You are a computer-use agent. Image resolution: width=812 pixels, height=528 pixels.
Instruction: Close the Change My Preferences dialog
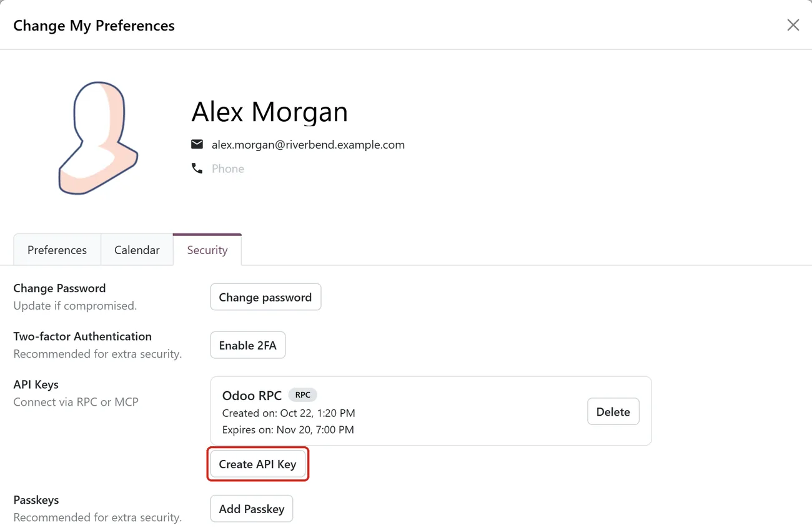(793, 25)
